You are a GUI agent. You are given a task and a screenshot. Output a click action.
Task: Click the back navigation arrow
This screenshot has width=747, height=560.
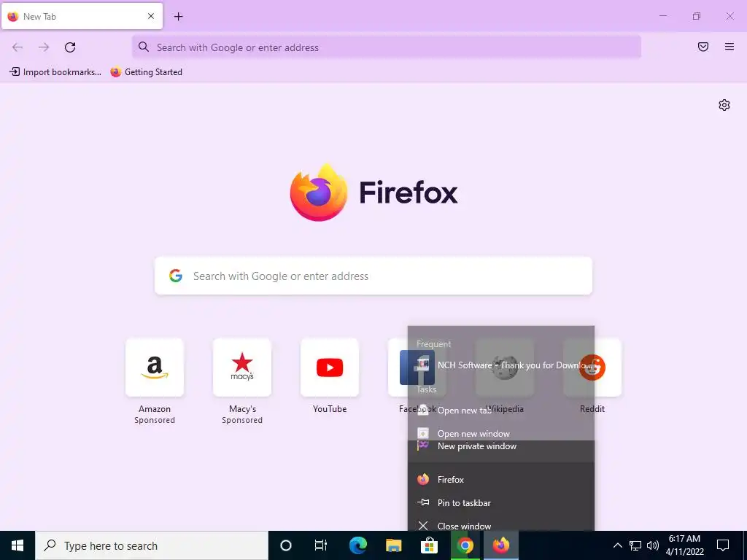(18, 47)
